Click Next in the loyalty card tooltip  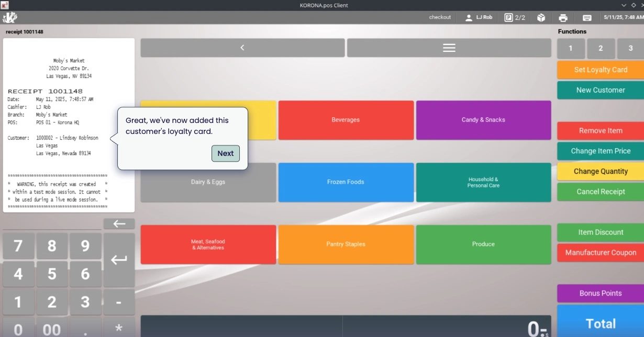[x=226, y=153]
